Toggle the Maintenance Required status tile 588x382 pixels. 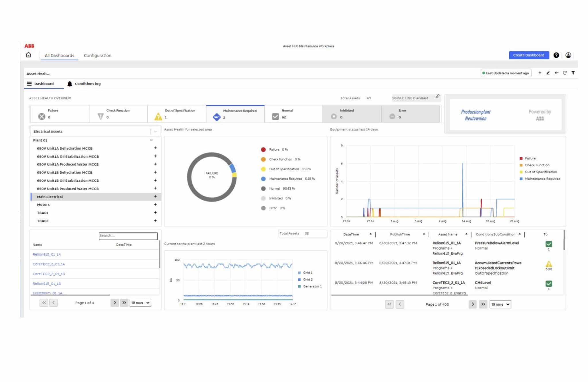tap(235, 114)
